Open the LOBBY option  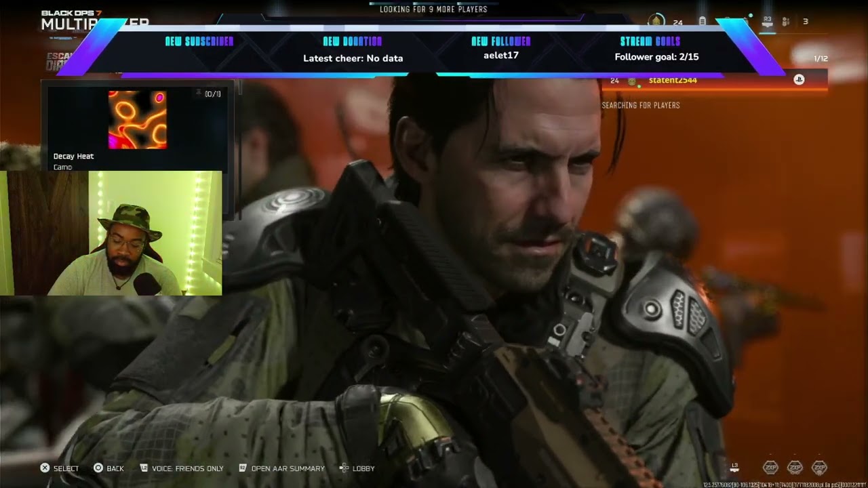(363, 468)
